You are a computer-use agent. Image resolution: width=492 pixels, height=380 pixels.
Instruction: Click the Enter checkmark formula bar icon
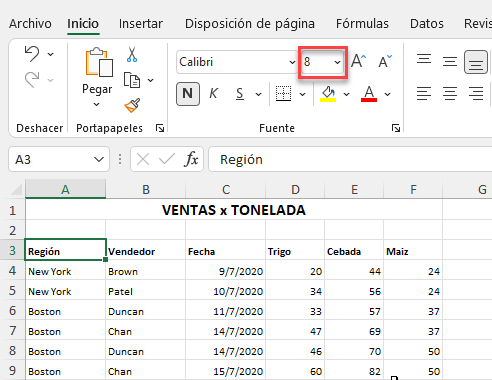(x=167, y=159)
